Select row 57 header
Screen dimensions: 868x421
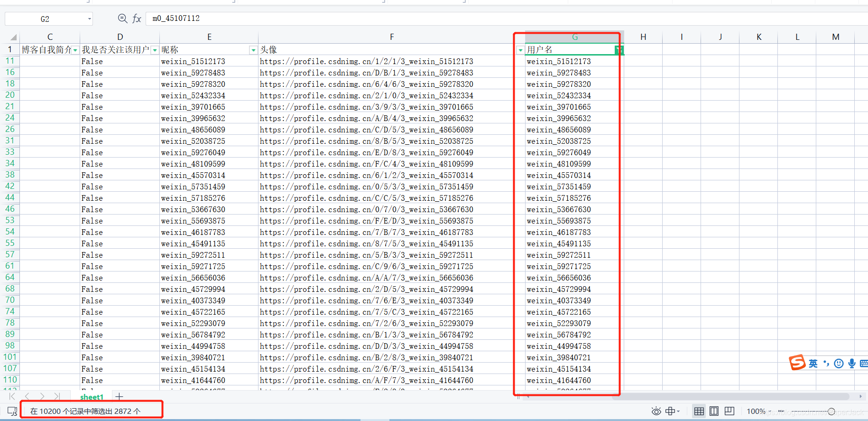pos(10,254)
